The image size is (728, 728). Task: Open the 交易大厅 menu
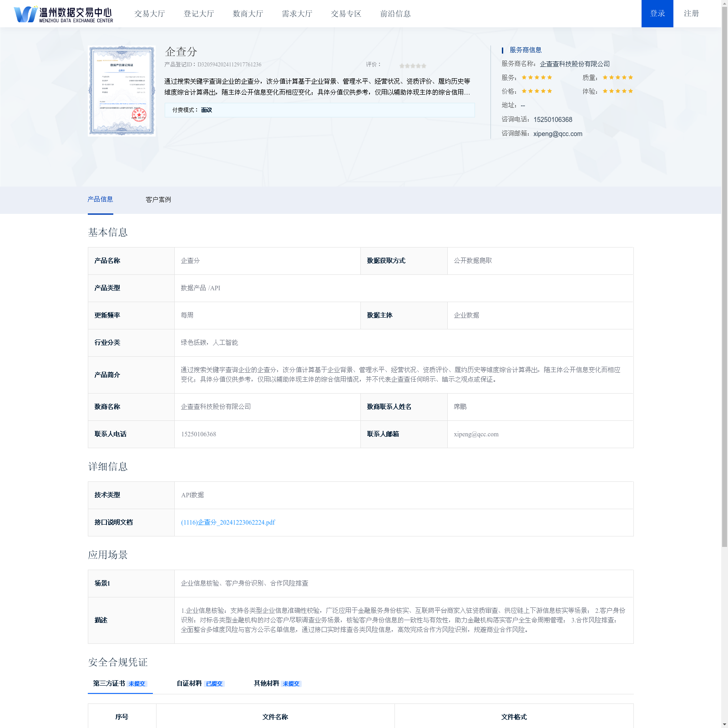click(x=149, y=14)
